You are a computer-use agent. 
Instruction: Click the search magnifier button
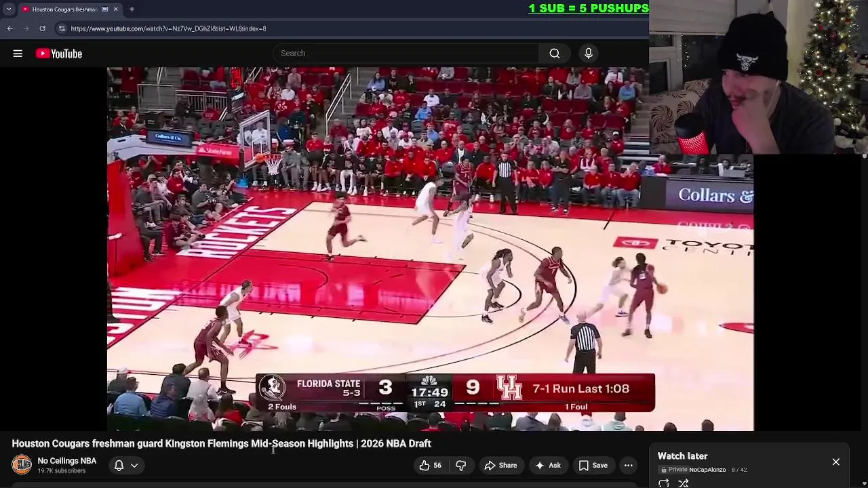[555, 54]
